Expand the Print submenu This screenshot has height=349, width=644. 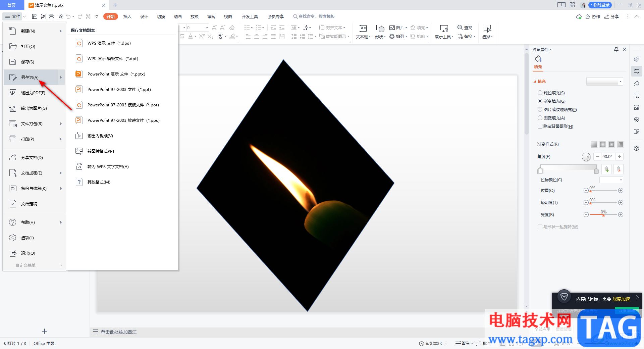61,139
